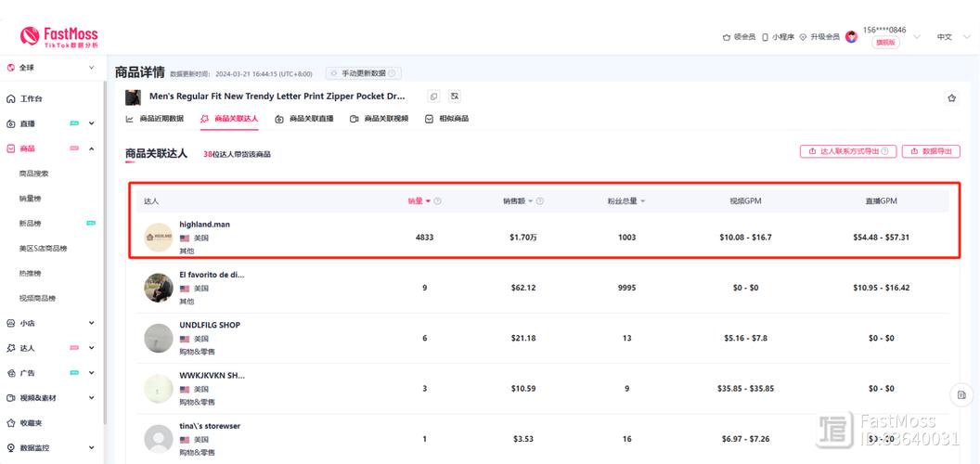The height and width of the screenshot is (464, 980).
Task: Click the 视频&素材 video icon in sidebar
Action: 10,398
